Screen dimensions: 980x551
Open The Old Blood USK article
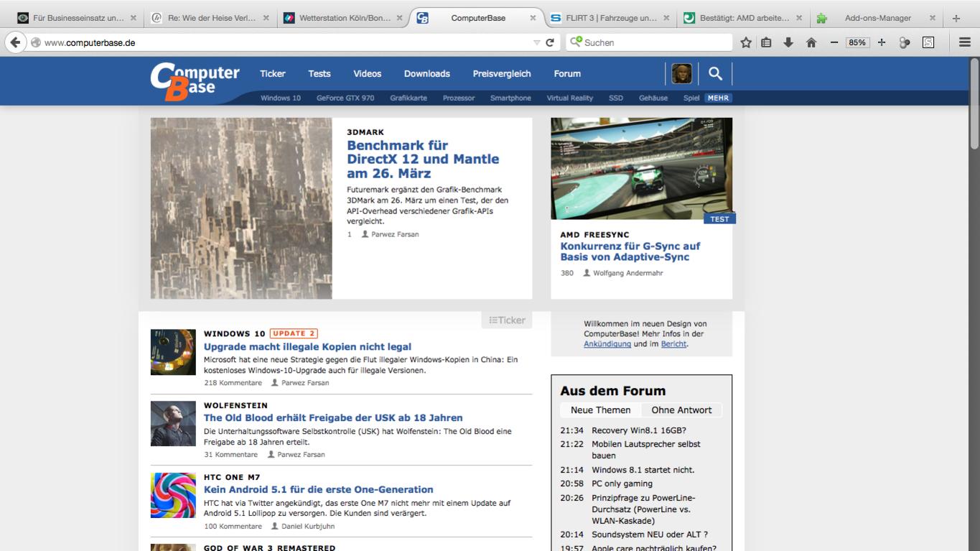pyautogui.click(x=333, y=417)
